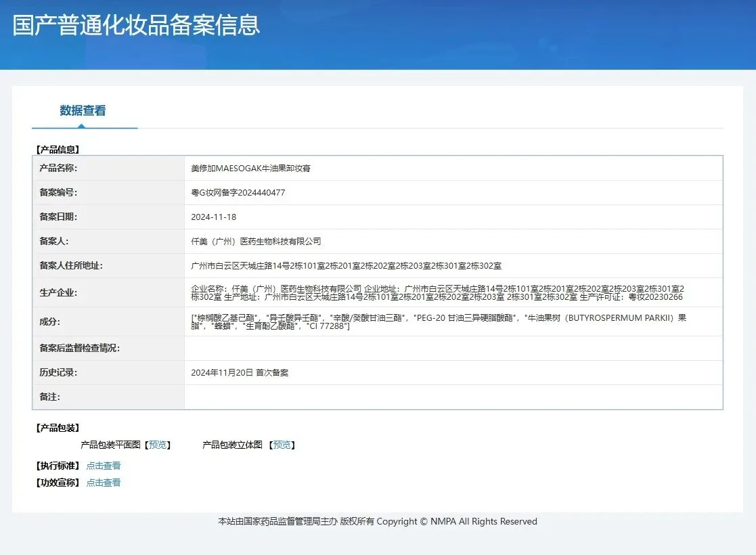Select the 【执行标准】 label
The image size is (756, 555).
click(x=58, y=466)
